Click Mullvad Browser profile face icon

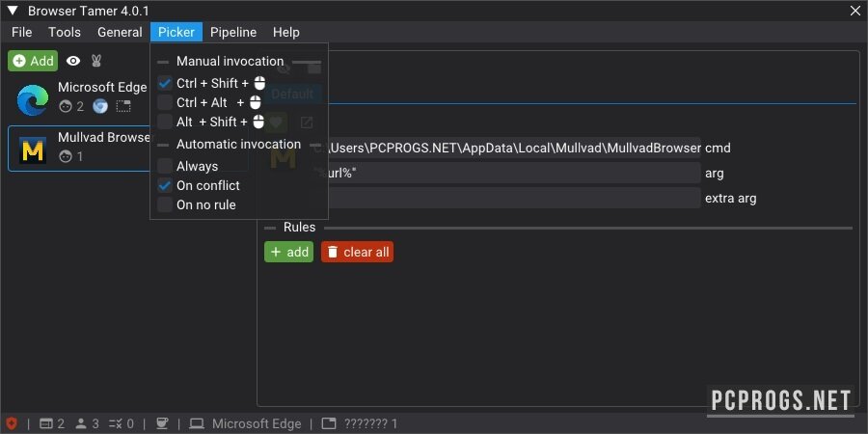pyautogui.click(x=66, y=156)
